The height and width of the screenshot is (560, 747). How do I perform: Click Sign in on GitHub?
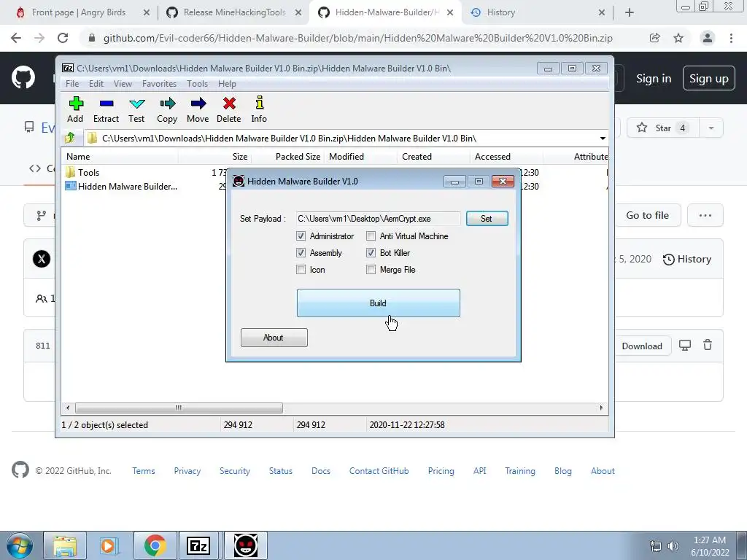pos(654,79)
